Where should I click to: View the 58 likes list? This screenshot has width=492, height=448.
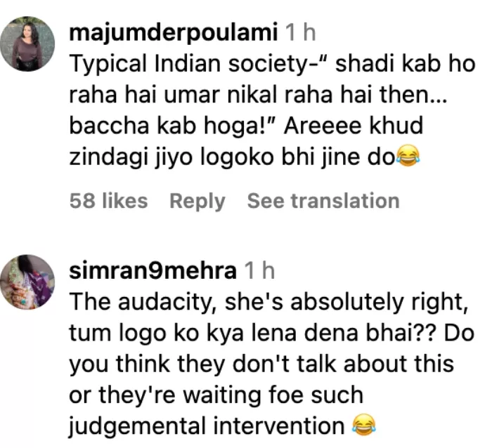[x=109, y=201]
